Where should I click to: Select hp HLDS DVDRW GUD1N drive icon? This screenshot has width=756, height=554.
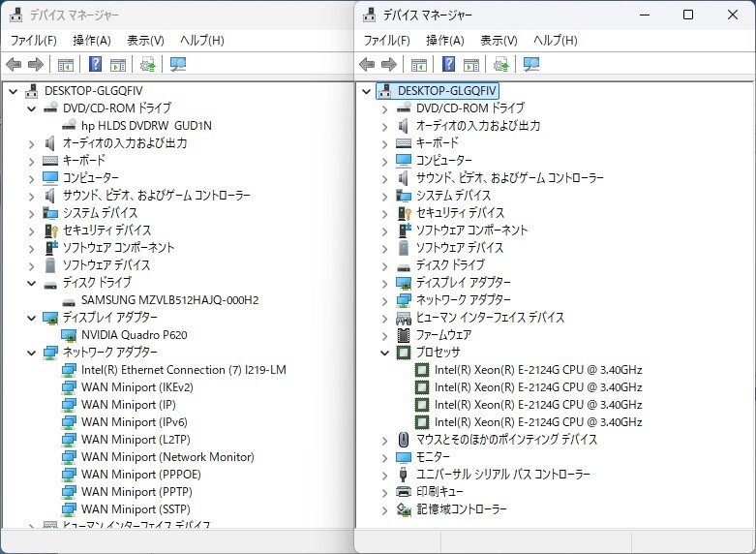[x=69, y=126]
